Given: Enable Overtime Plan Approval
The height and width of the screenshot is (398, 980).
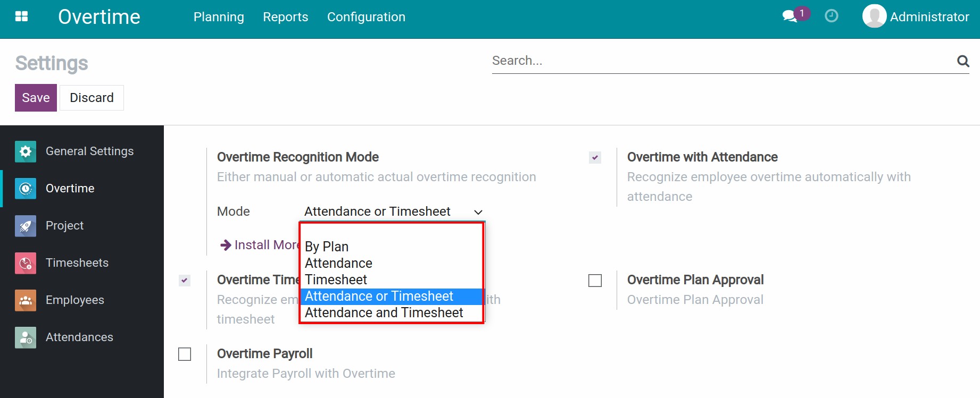Looking at the screenshot, I should (594, 280).
